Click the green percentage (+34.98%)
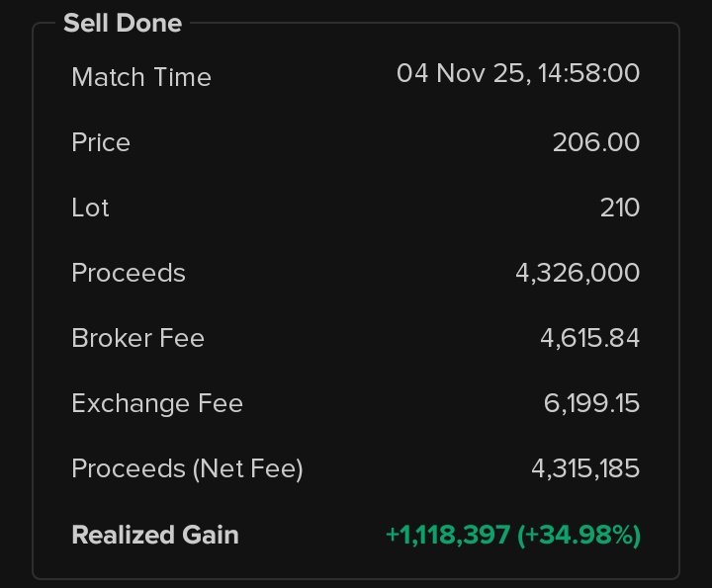This screenshot has width=712, height=588. (579, 535)
